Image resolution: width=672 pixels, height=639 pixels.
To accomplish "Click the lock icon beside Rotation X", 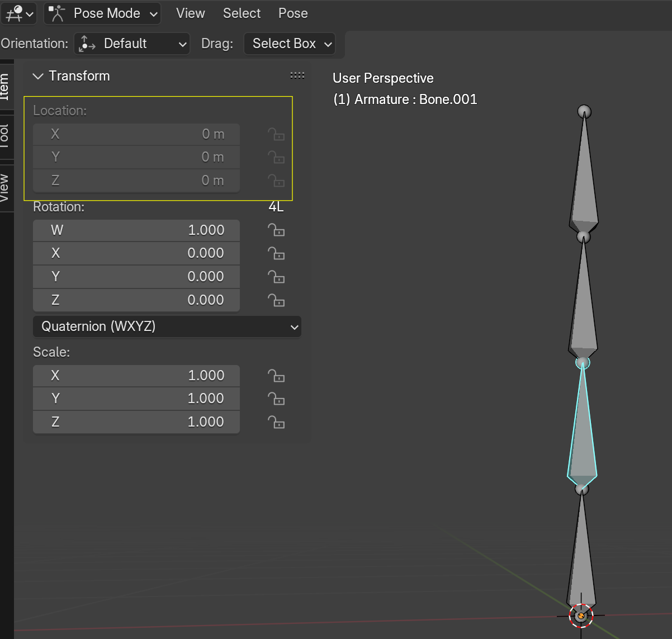I will click(276, 253).
